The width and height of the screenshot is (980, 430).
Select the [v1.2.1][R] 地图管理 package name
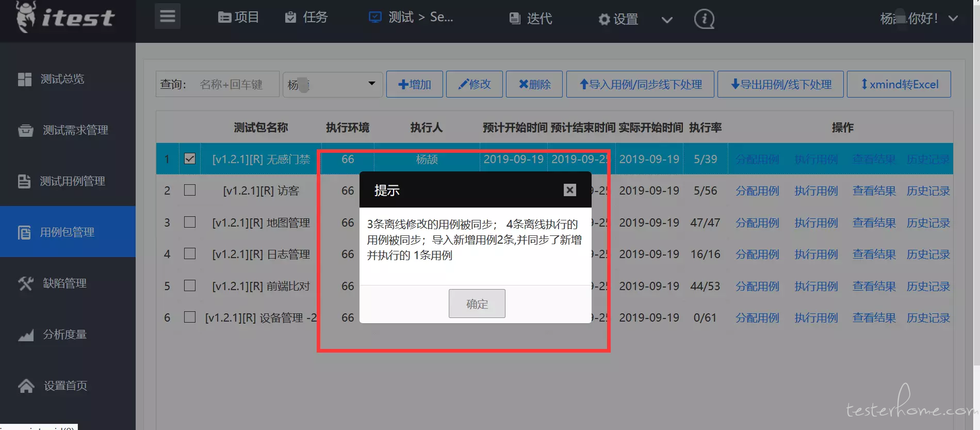tap(261, 223)
